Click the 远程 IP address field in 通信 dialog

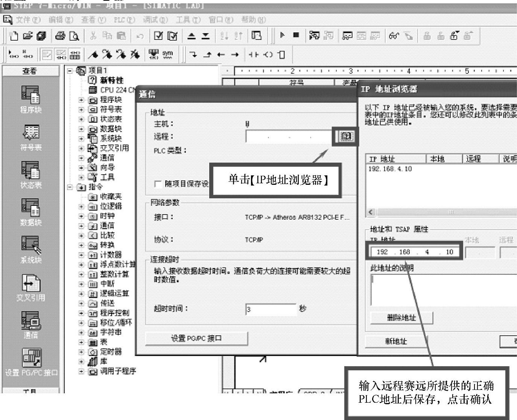coord(289,137)
